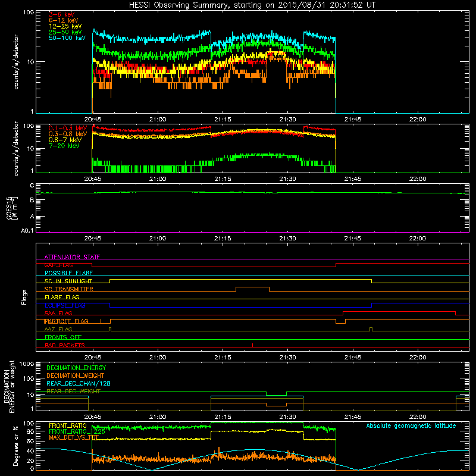Screen dimensions: 476x476
Task: Select the SC_IN_SUNLIGHT flag label
Action: pos(68,281)
